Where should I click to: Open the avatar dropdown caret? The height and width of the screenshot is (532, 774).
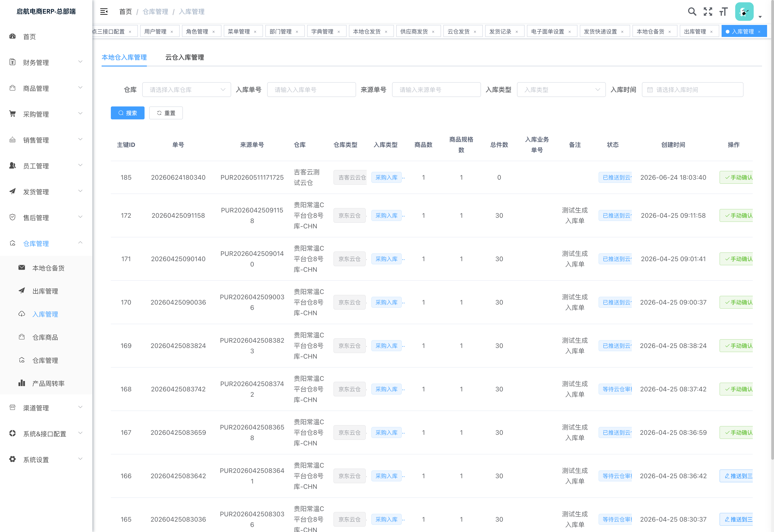[760, 17]
